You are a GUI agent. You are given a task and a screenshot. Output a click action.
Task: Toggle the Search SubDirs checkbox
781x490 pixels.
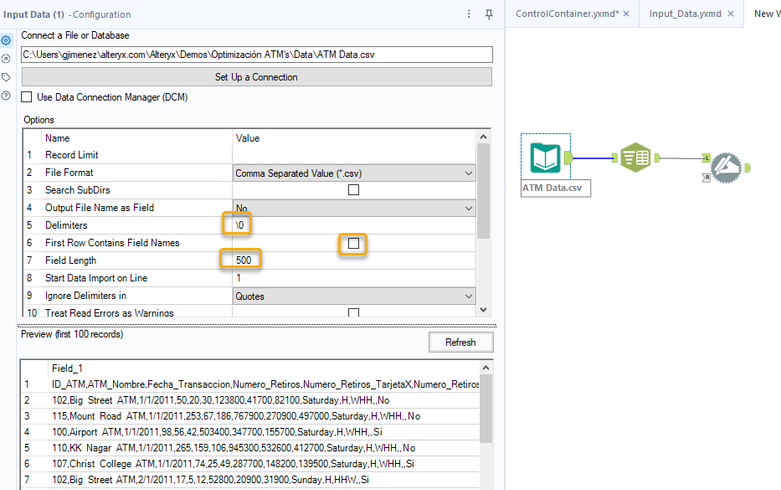(x=354, y=190)
